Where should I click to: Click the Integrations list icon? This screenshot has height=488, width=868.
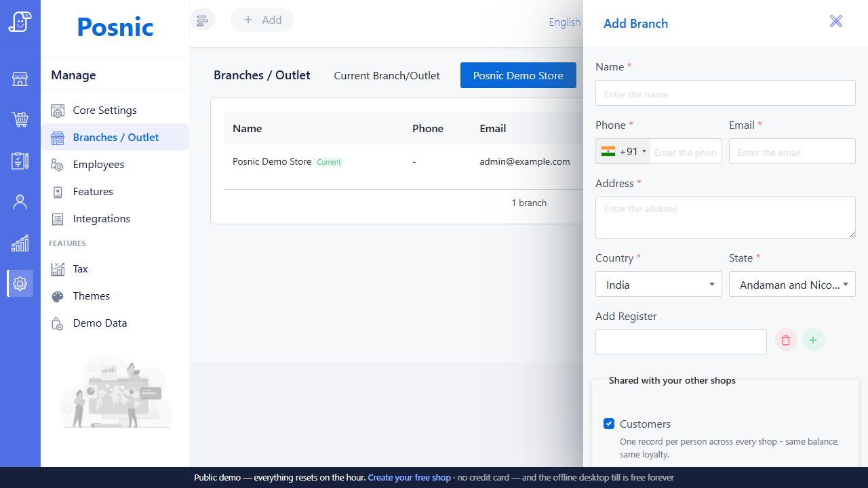(58, 219)
